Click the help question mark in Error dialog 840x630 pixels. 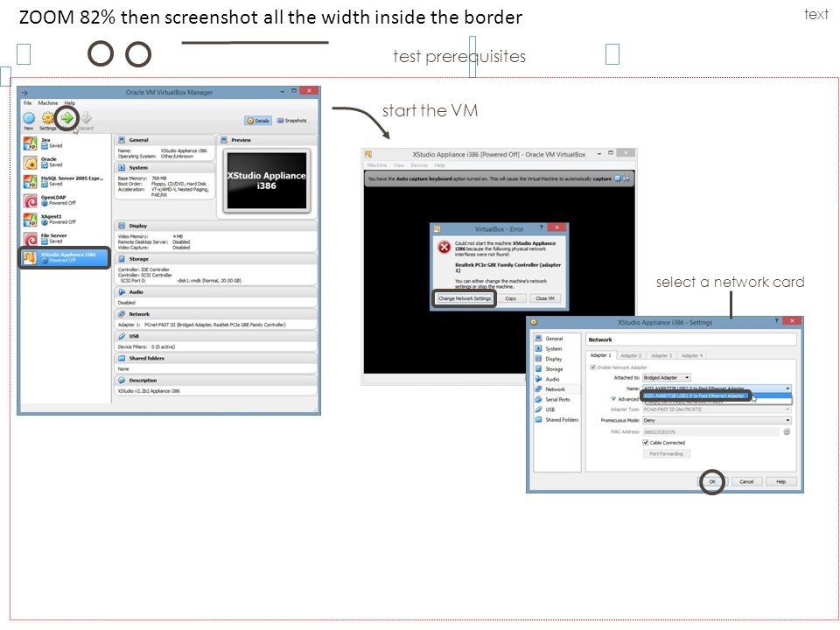(x=541, y=227)
